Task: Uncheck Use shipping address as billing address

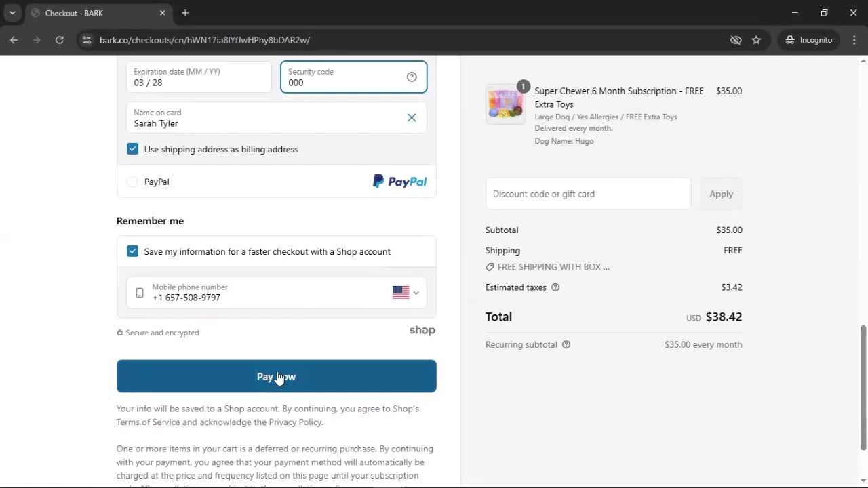Action: 132,149
